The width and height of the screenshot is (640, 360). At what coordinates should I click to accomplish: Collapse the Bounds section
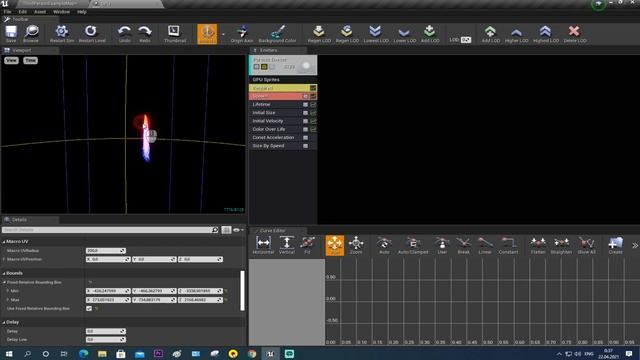[4, 273]
